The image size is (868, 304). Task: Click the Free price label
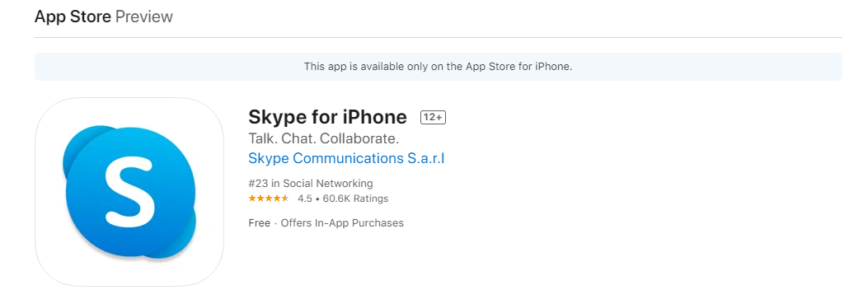(259, 223)
